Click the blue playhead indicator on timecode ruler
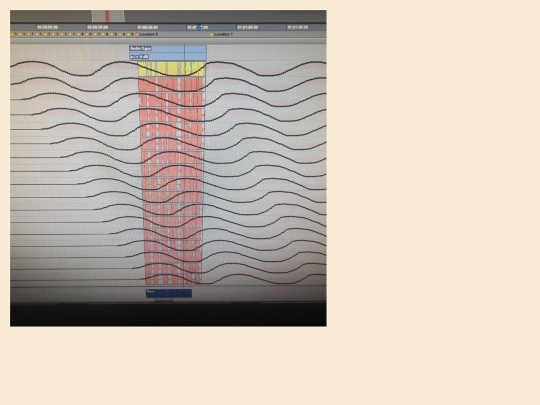This screenshot has height=405, width=540. (199, 28)
